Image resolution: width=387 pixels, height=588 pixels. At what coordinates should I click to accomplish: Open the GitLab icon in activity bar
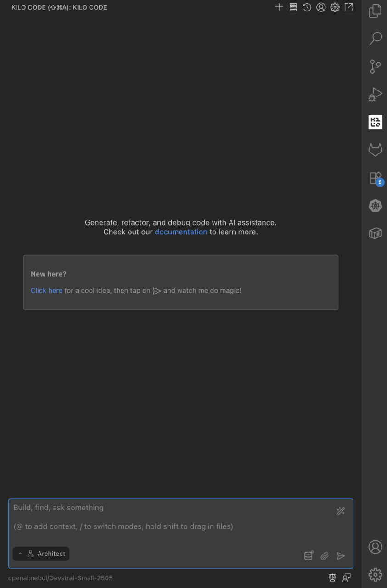pyautogui.click(x=375, y=150)
